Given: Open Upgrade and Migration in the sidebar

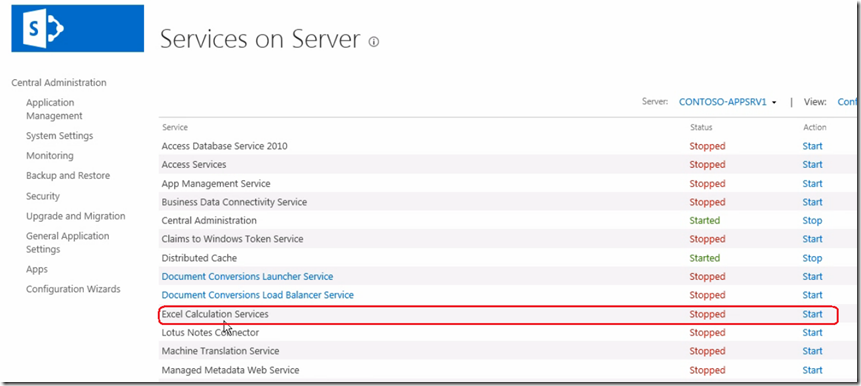Looking at the screenshot, I should (76, 216).
